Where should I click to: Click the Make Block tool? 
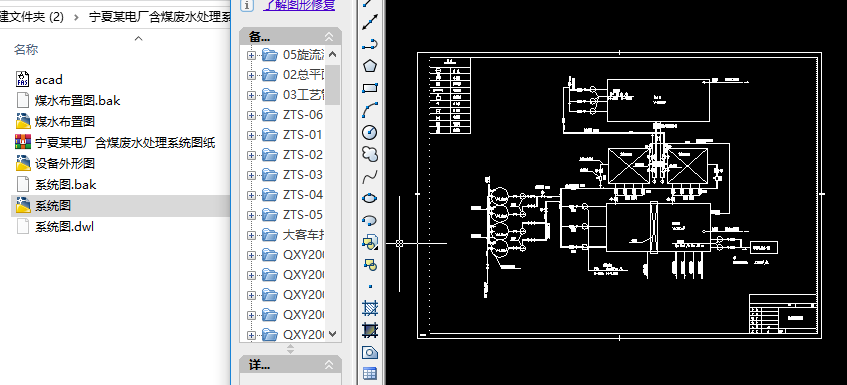[x=370, y=265]
